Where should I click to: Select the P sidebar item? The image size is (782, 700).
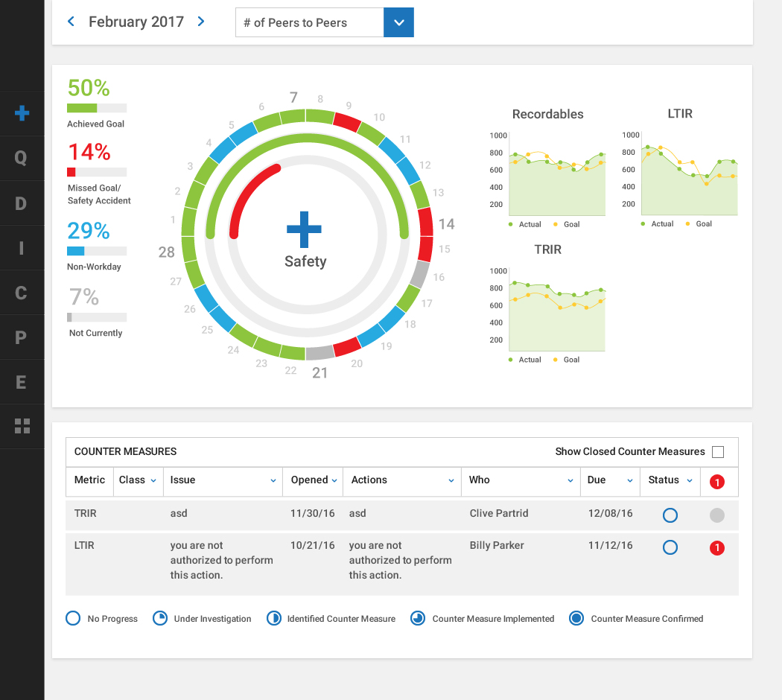click(x=22, y=337)
